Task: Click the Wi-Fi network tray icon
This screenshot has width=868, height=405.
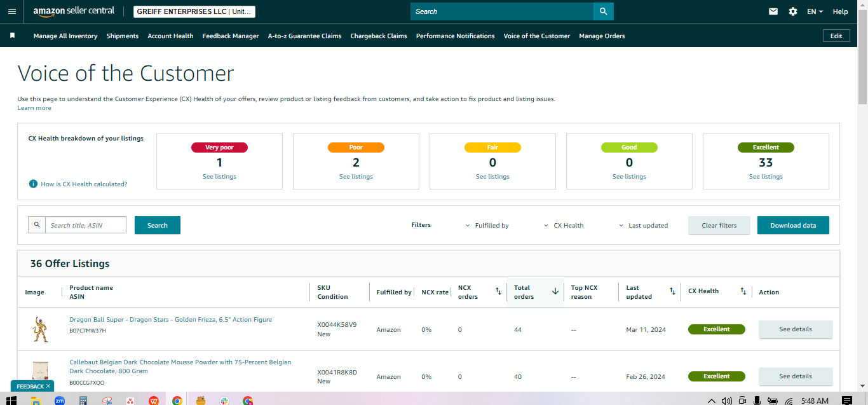Action: coord(789,401)
